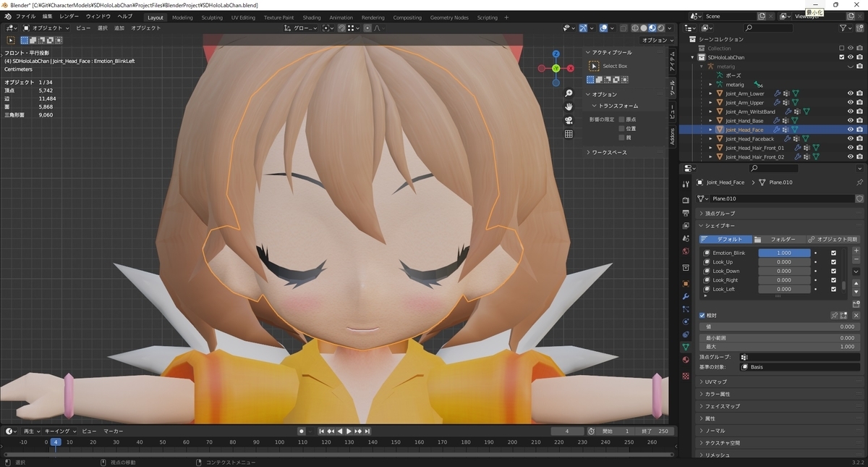Open the Texture properties tab (checker)
The image size is (868, 467).
[686, 376]
